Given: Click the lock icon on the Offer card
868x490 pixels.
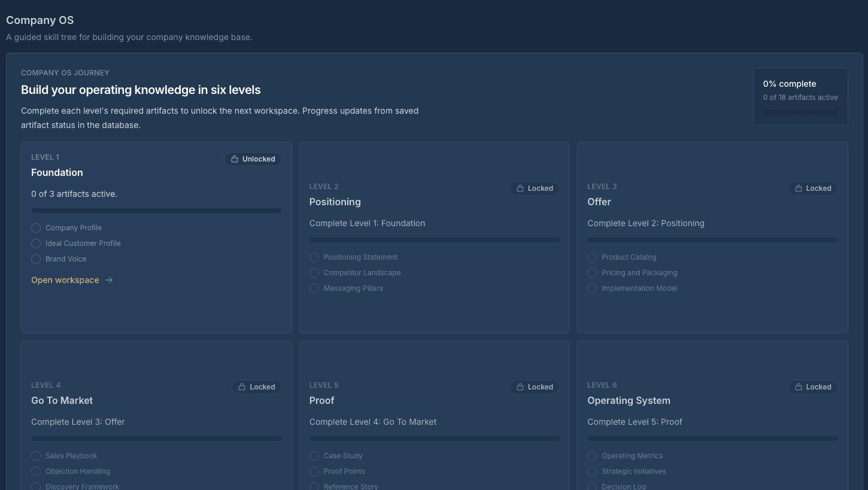Looking at the screenshot, I should point(799,188).
